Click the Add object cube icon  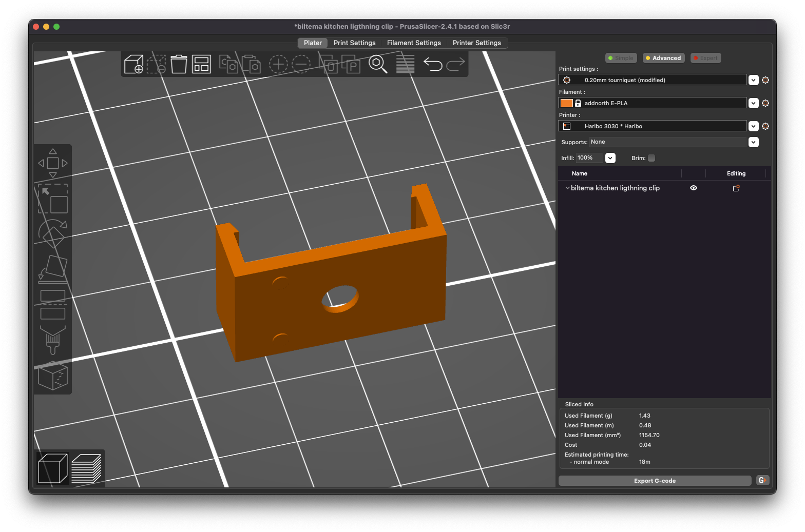(x=134, y=64)
